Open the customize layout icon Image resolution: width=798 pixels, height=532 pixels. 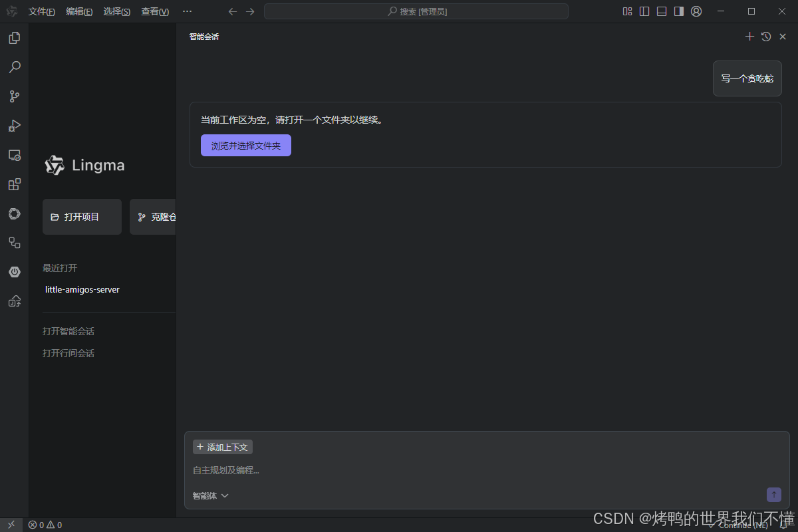tap(627, 11)
